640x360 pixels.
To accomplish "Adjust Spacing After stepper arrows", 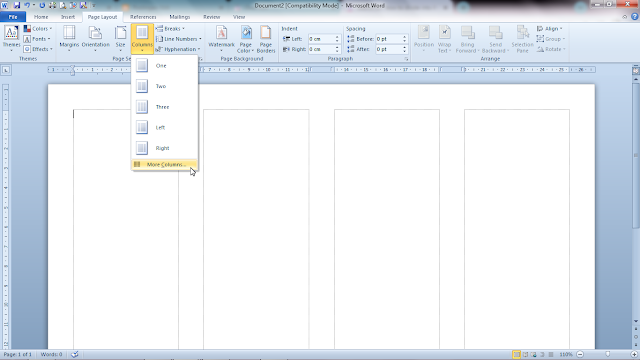I will point(404,49).
